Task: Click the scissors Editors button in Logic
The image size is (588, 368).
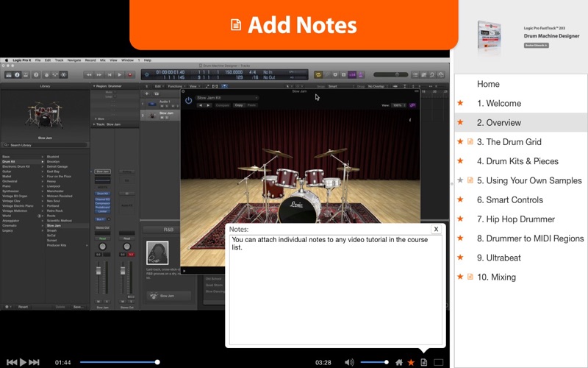Action: click(64, 75)
